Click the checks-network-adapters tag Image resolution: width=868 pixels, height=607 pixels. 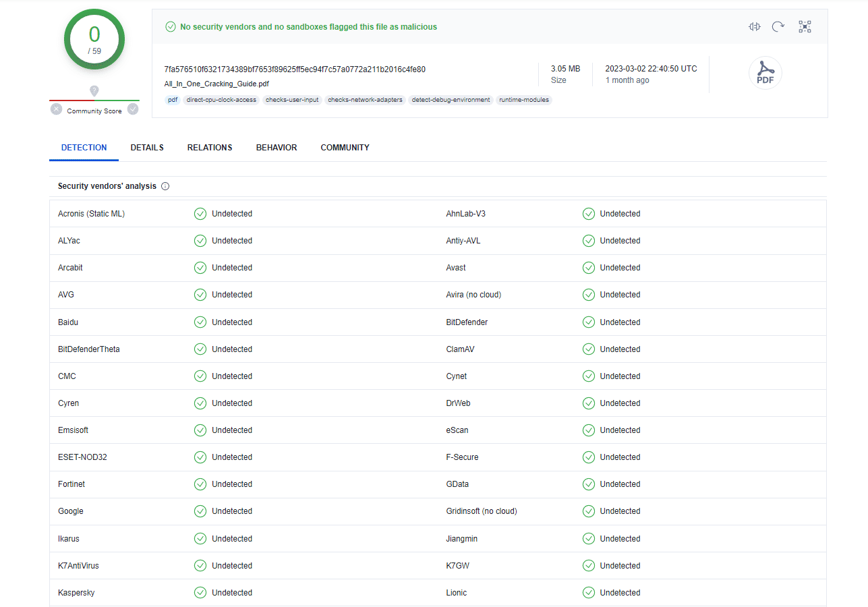click(365, 100)
